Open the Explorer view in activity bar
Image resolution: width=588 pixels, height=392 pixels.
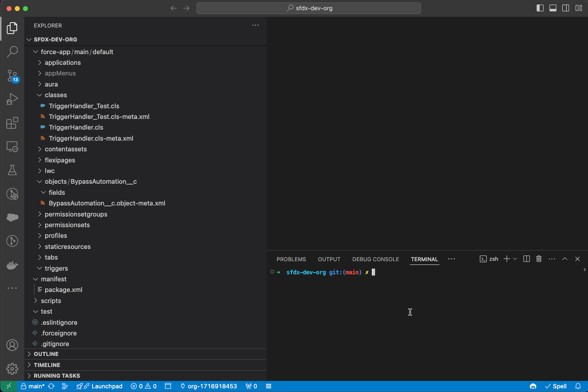point(12,28)
